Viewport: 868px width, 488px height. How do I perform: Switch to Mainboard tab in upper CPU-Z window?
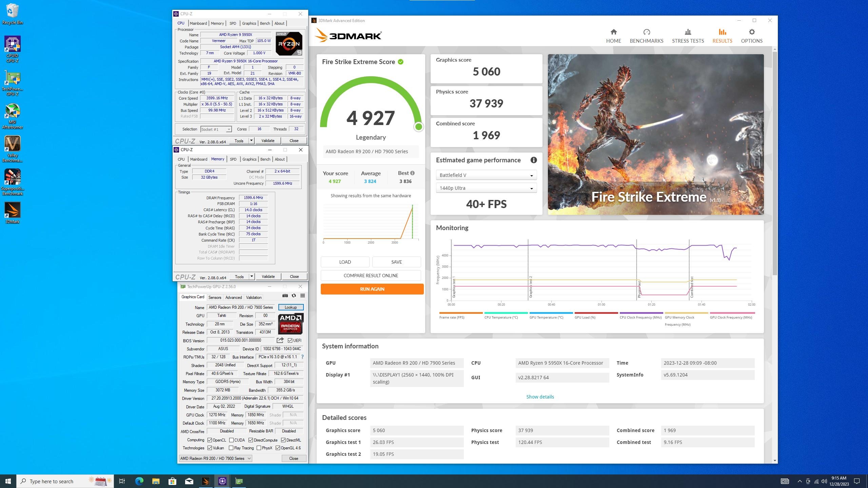pyautogui.click(x=198, y=23)
